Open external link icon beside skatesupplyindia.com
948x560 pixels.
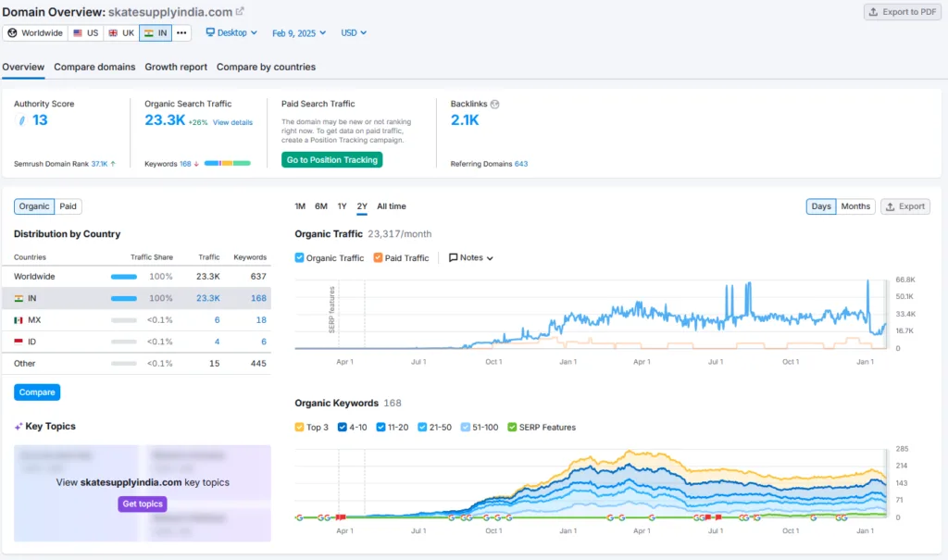pyautogui.click(x=240, y=11)
